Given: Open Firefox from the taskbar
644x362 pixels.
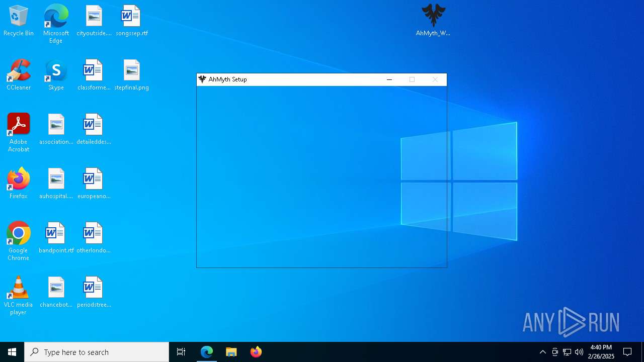Looking at the screenshot, I should (x=256, y=352).
